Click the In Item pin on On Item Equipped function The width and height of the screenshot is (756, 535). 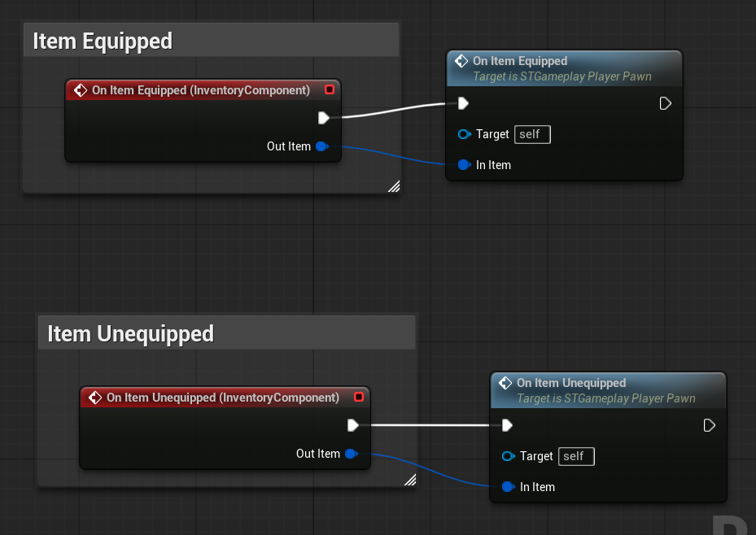464,165
